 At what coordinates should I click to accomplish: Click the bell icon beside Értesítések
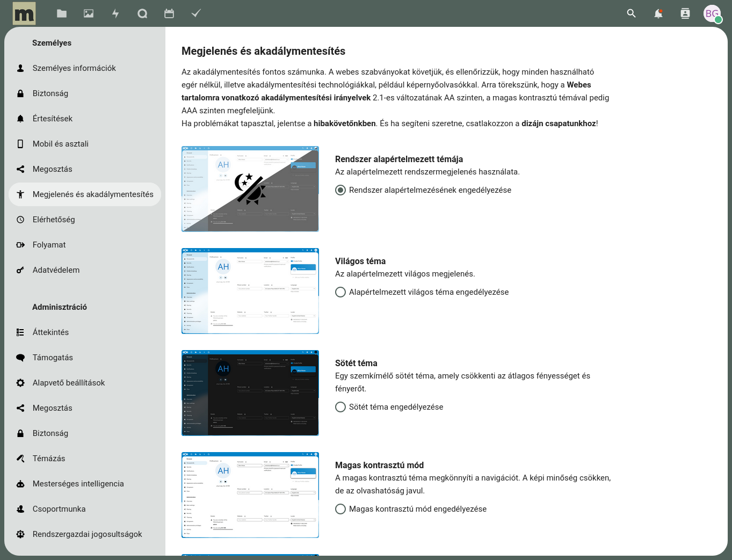click(20, 119)
